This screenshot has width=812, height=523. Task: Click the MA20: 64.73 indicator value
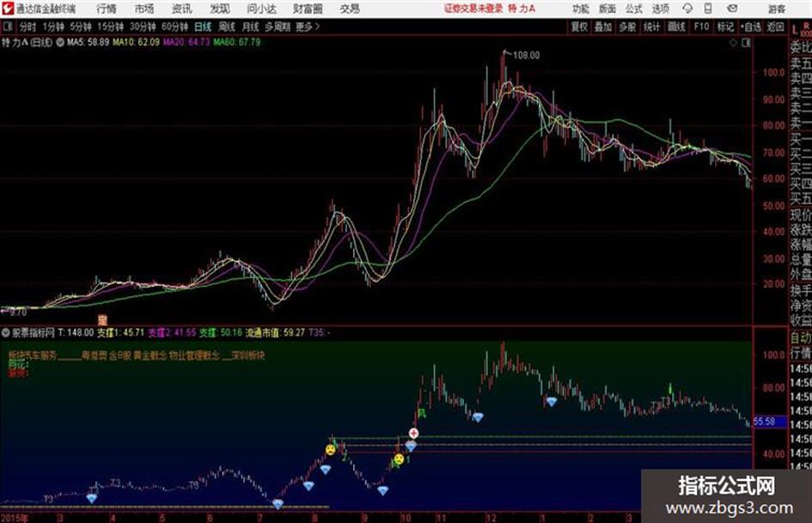click(186, 42)
